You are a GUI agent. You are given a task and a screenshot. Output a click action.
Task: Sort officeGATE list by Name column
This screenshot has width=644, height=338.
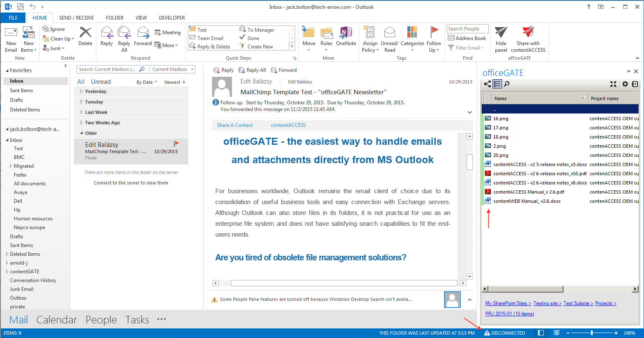[540, 98]
